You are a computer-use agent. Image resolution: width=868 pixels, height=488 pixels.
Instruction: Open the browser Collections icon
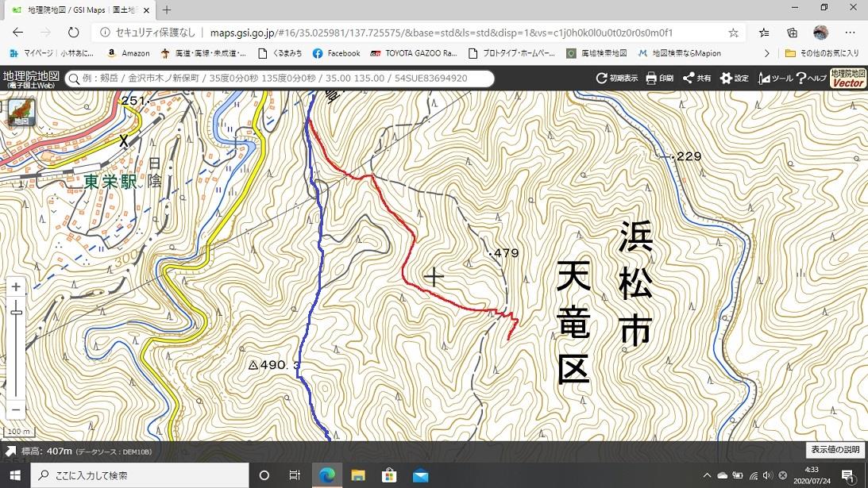(x=793, y=33)
